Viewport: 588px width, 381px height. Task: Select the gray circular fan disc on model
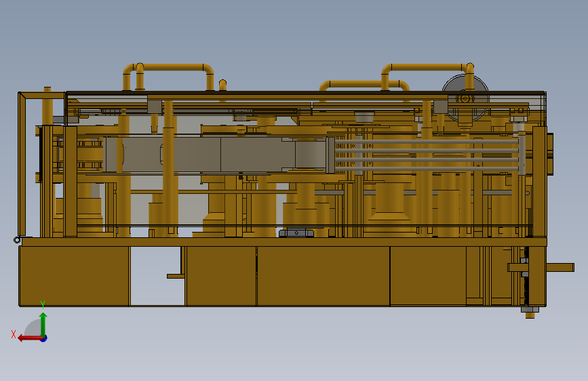pos(465,98)
